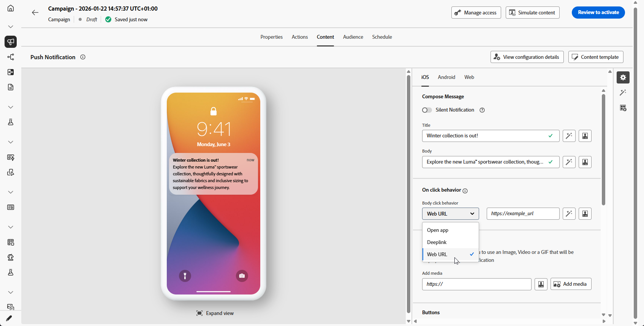Click the flask icon above the lightning-card icon

click(x=11, y=122)
